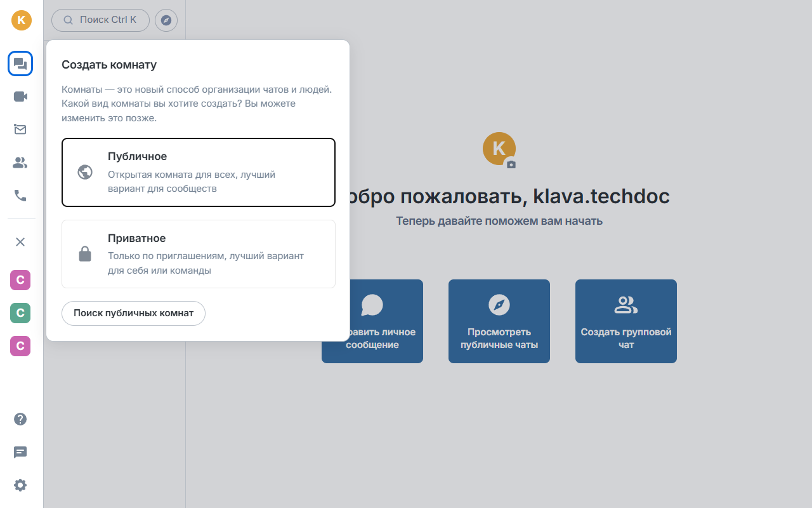This screenshot has width=812, height=508.
Task: Open the feedback message icon
Action: click(x=20, y=452)
